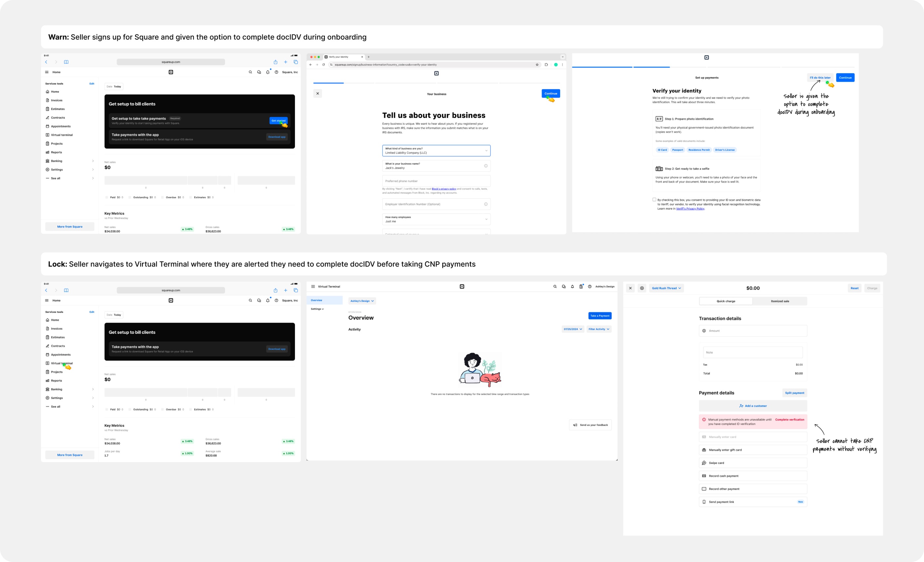Click inside the Amount input field
The height and width of the screenshot is (562, 924).
(x=752, y=331)
